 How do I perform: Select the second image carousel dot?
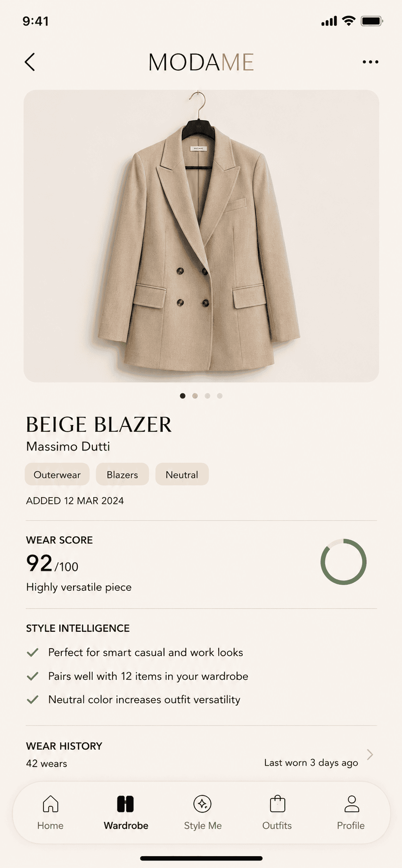[195, 396]
